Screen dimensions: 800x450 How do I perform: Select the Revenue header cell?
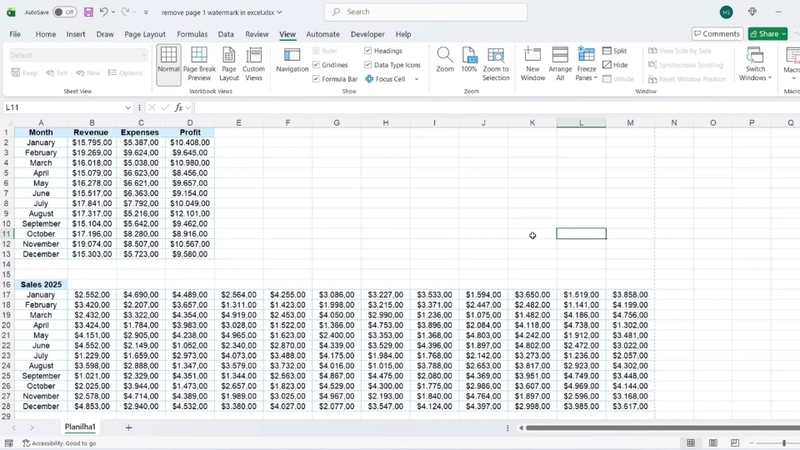[91, 132]
